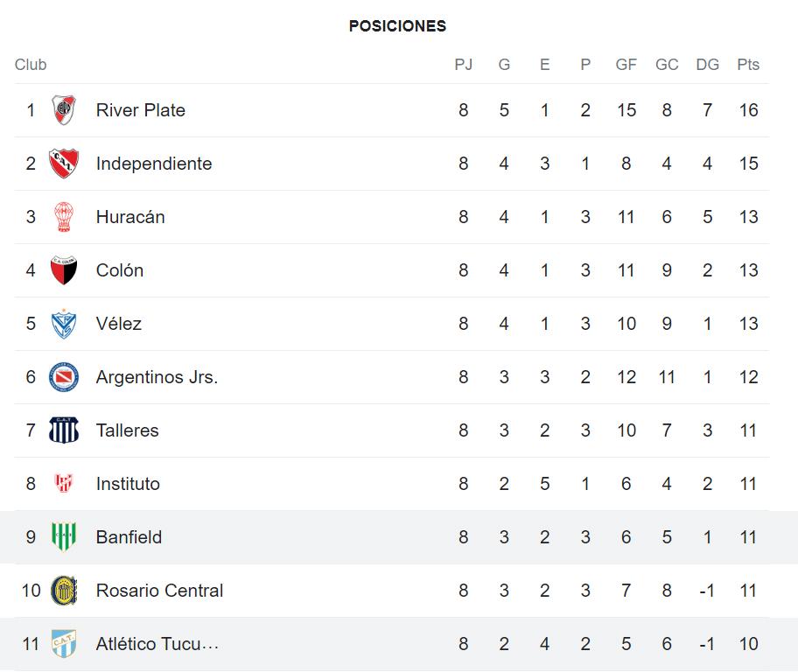Click the Atlético Tucumán club crest
The image size is (798, 672).
[64, 644]
